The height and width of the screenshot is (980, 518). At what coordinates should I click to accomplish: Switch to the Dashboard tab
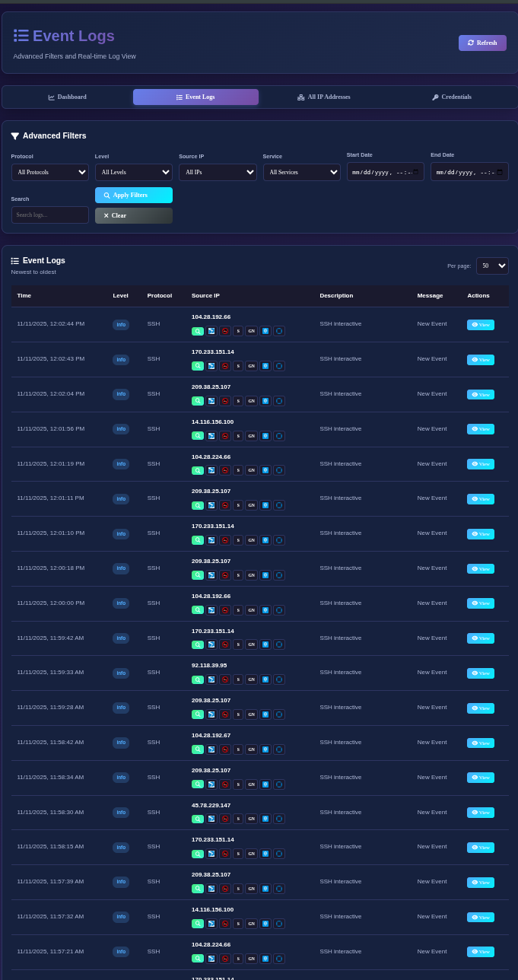tap(68, 97)
